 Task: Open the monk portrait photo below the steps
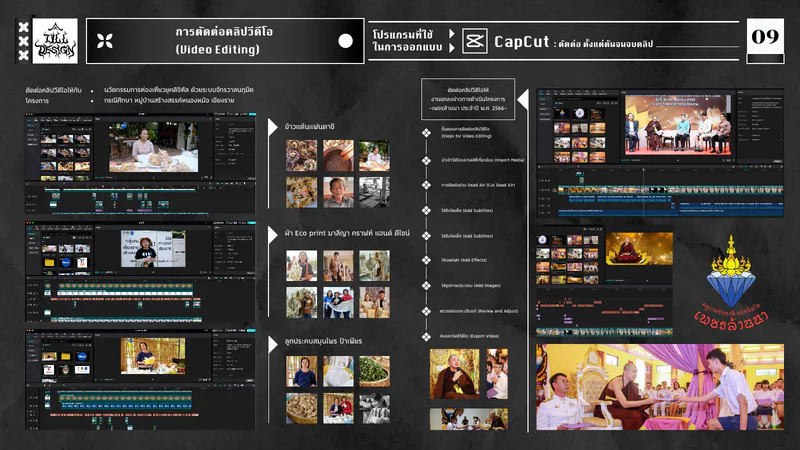tap(454, 374)
